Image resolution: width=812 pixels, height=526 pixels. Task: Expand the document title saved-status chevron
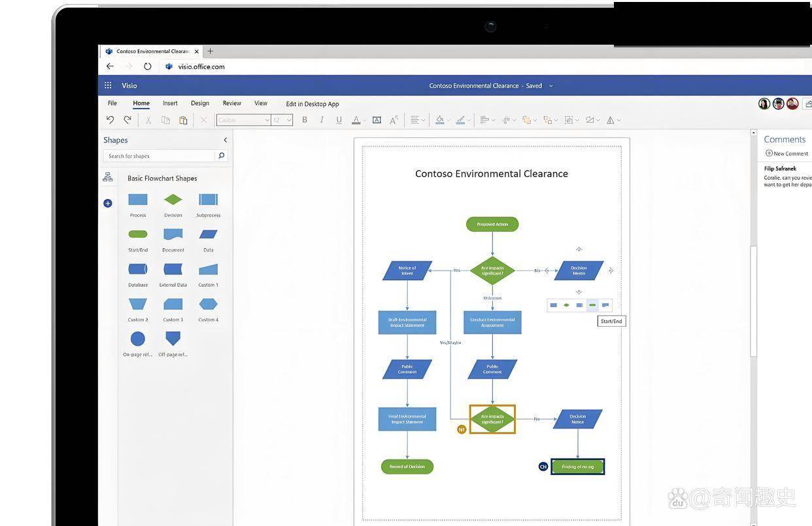[551, 86]
